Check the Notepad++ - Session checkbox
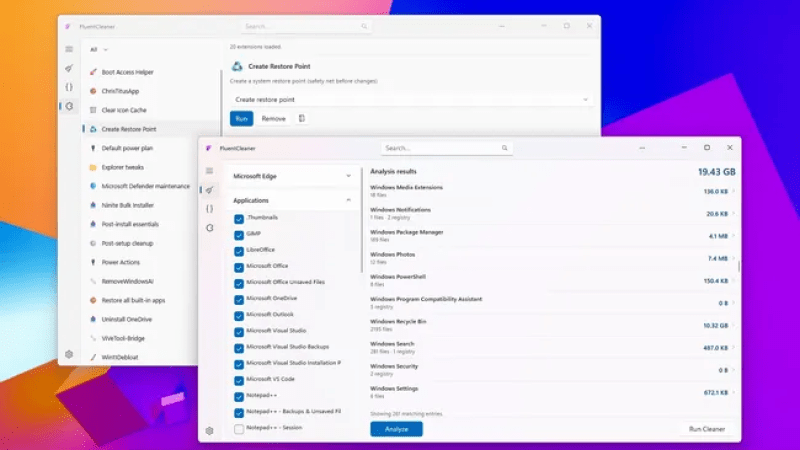 click(x=239, y=429)
